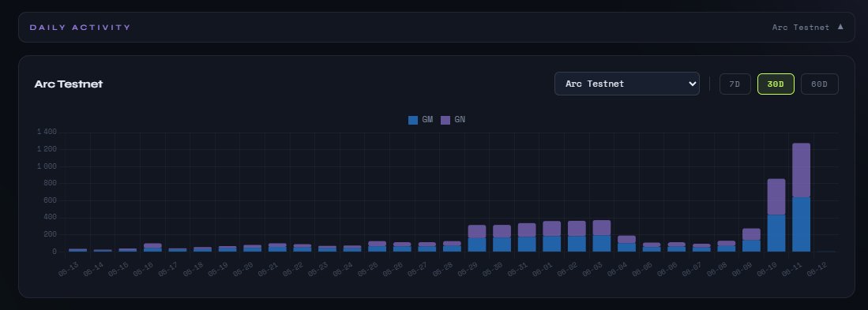Click the Arc Testnet chart card title

tap(69, 84)
